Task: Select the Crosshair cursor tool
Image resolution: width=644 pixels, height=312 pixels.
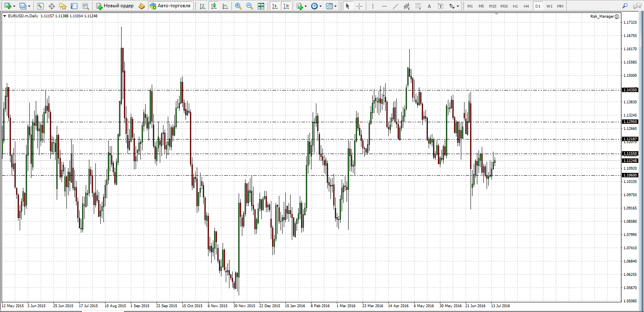Action: (359, 6)
